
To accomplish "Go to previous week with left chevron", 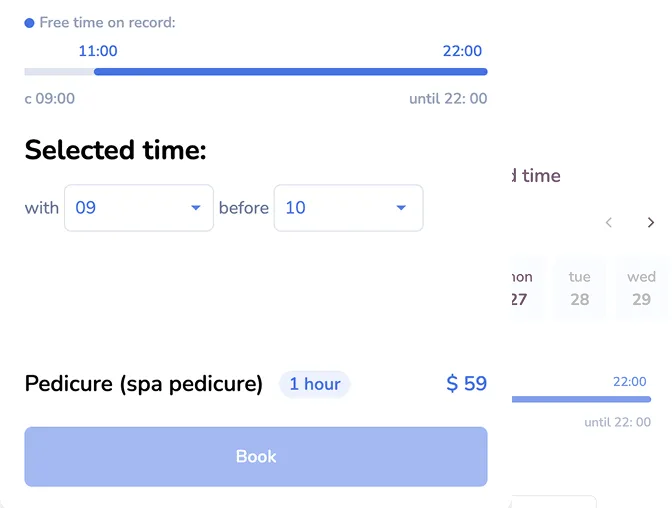I will tap(609, 222).
